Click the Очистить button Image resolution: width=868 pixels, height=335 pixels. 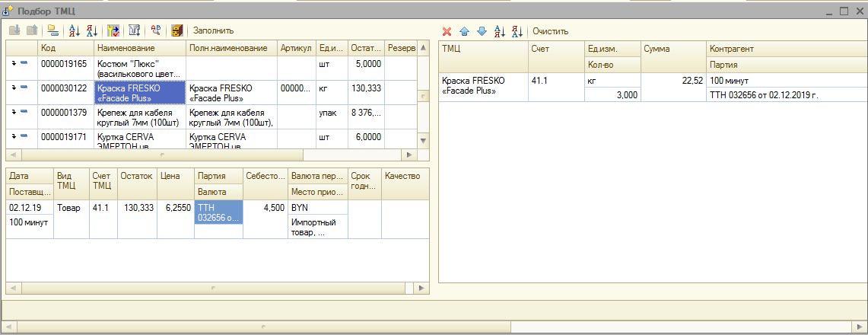pyautogui.click(x=550, y=31)
